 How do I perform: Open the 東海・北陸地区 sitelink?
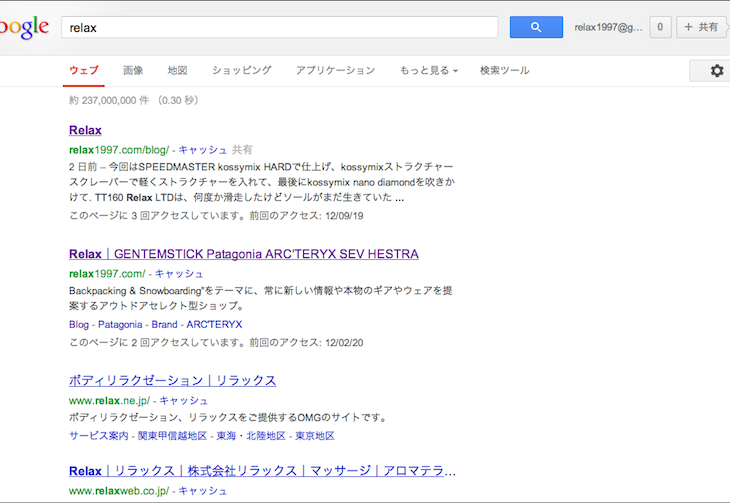(x=251, y=435)
